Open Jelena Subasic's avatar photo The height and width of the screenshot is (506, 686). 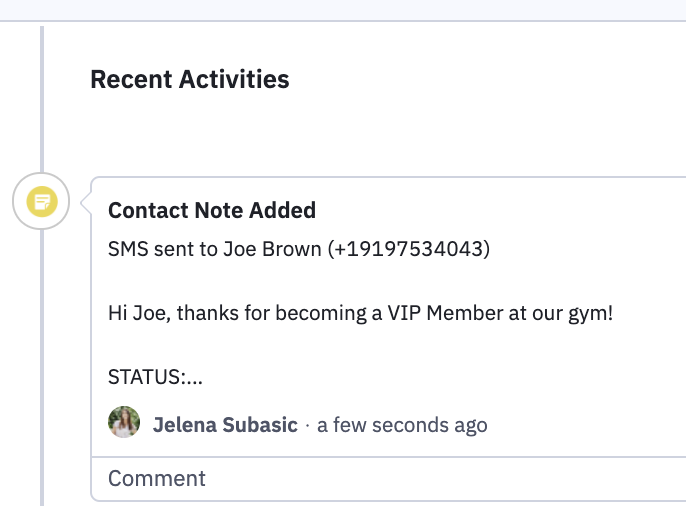(124, 422)
